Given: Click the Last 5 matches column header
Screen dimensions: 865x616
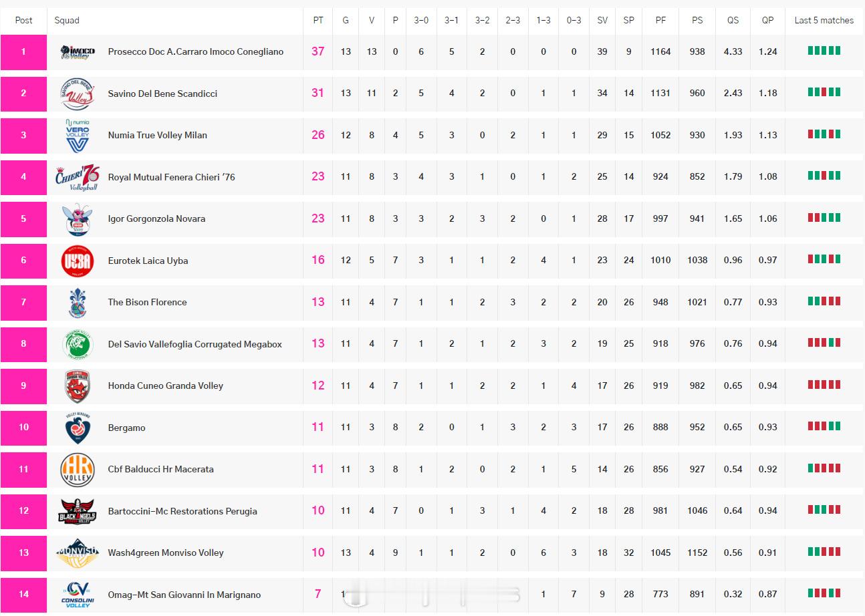Looking at the screenshot, I should tap(824, 20).
